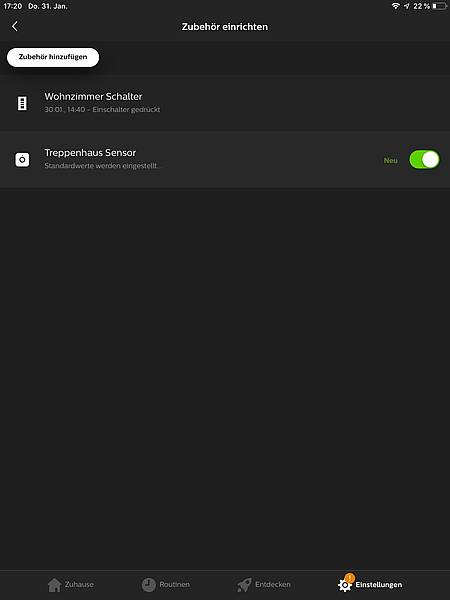Click the Entdecken rocket icon
The width and height of the screenshot is (450, 600).
(244, 585)
